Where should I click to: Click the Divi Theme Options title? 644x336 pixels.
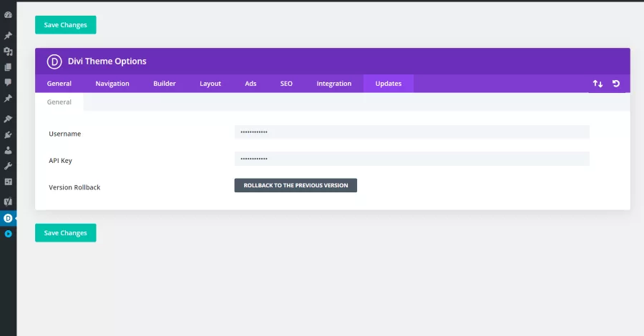pos(107,61)
